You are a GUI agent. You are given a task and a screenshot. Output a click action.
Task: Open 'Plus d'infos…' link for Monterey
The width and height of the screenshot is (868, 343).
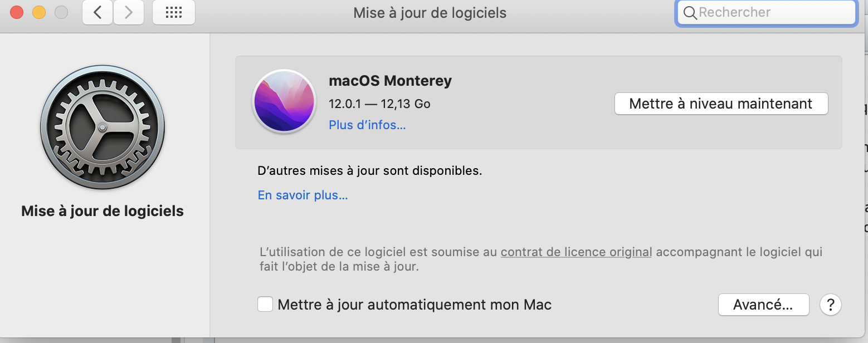pyautogui.click(x=367, y=125)
